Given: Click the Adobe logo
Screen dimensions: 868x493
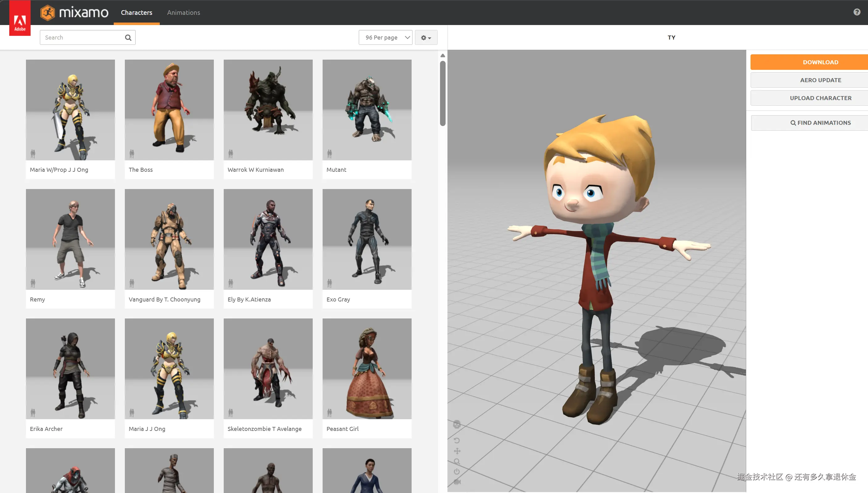Looking at the screenshot, I should [20, 18].
